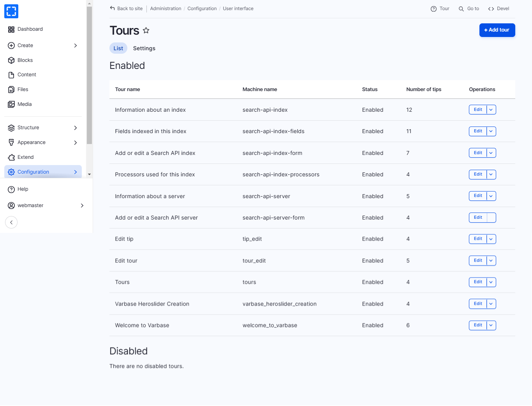Open operations dropdown for varbase_heroslider_creation
Image resolution: width=532 pixels, height=406 pixels.
pos(491,304)
